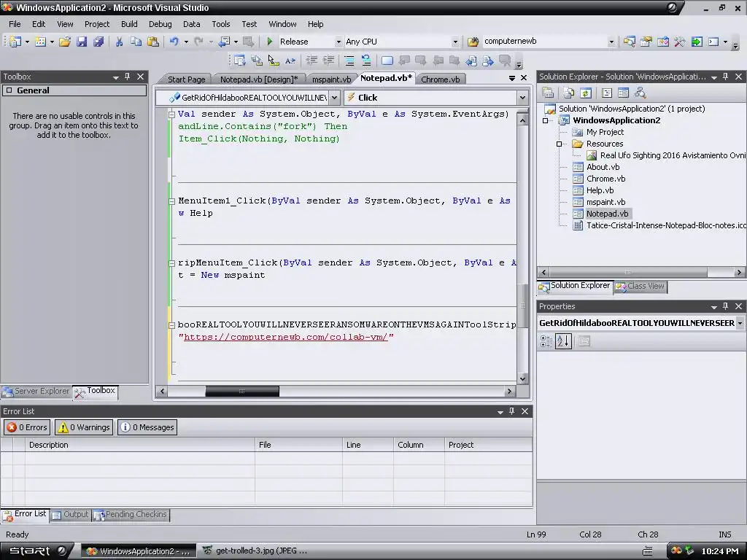Open the Click method name dropdown
Screen dimensions: 747x560
click(x=522, y=98)
